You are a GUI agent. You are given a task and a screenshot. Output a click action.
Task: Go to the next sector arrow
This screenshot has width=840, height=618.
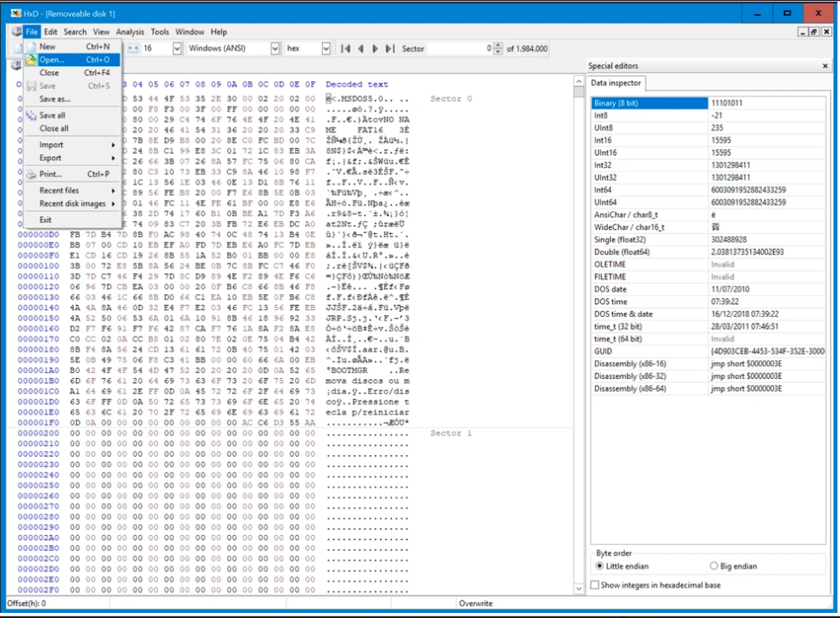(x=375, y=49)
